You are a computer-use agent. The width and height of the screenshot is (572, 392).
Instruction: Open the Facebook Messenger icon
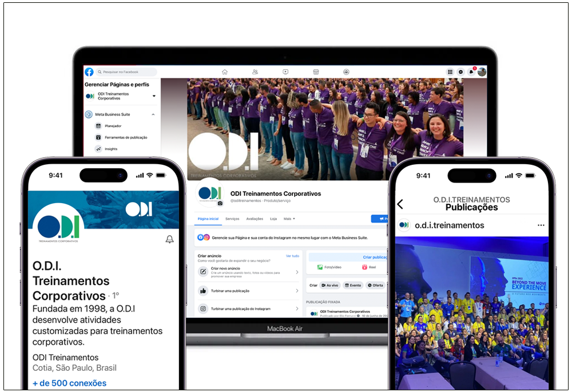click(x=461, y=72)
